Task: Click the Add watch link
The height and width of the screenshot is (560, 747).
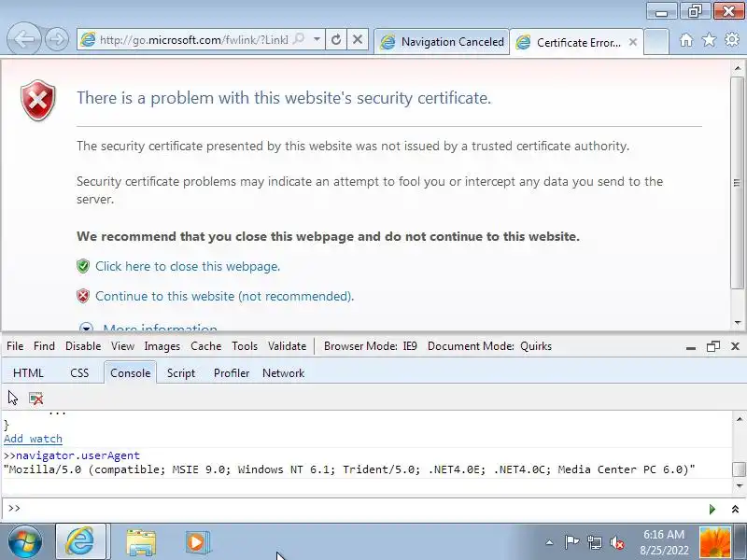Action: (x=33, y=439)
